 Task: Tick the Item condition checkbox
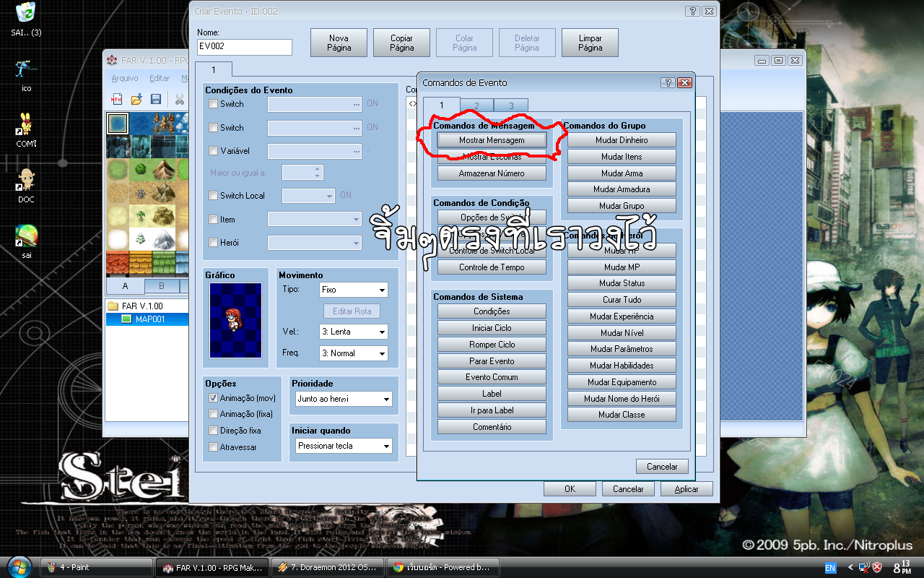click(x=213, y=220)
